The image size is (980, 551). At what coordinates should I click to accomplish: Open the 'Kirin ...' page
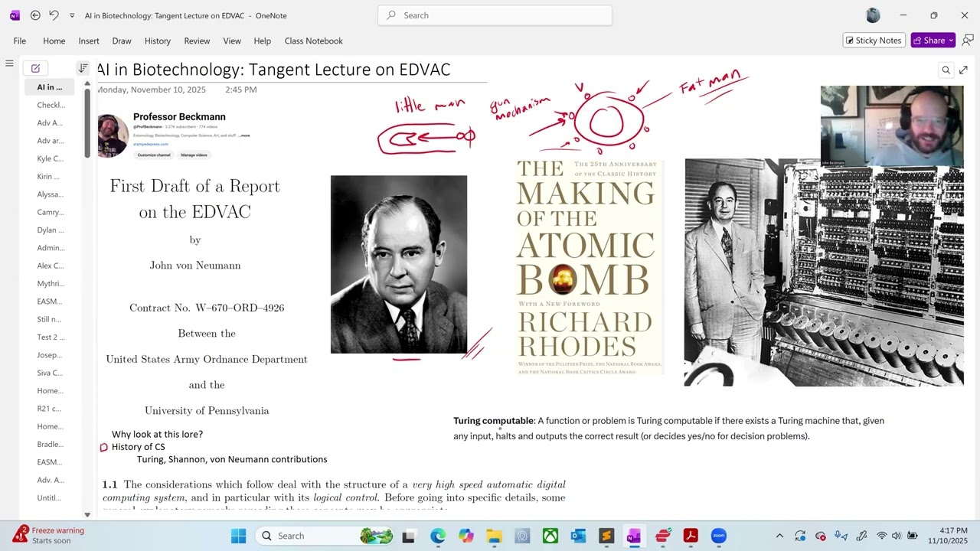pos(49,177)
